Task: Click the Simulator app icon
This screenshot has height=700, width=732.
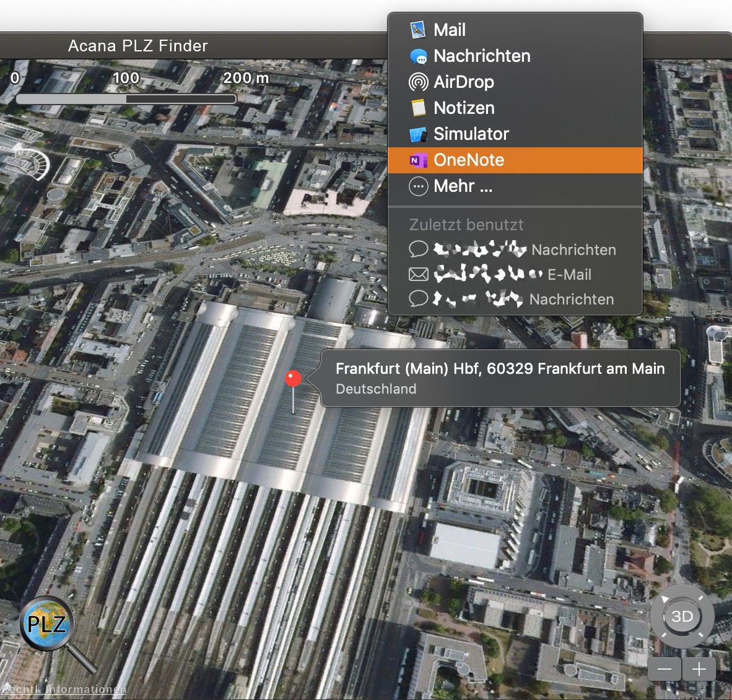Action: pos(418,134)
